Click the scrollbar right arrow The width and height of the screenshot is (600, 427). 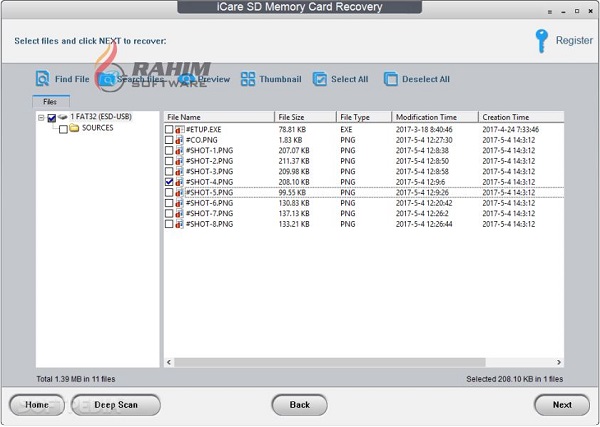pos(559,362)
